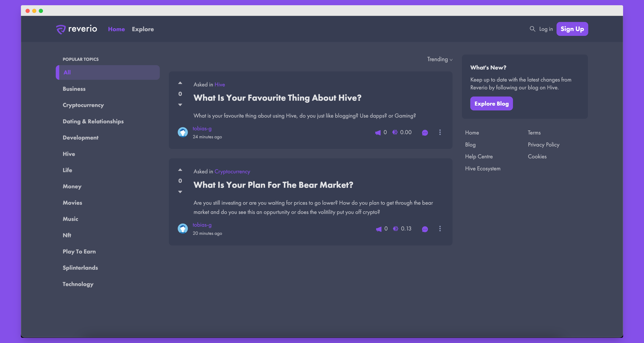Go to the Home nav tab
This screenshot has height=343, width=644.
click(x=117, y=29)
